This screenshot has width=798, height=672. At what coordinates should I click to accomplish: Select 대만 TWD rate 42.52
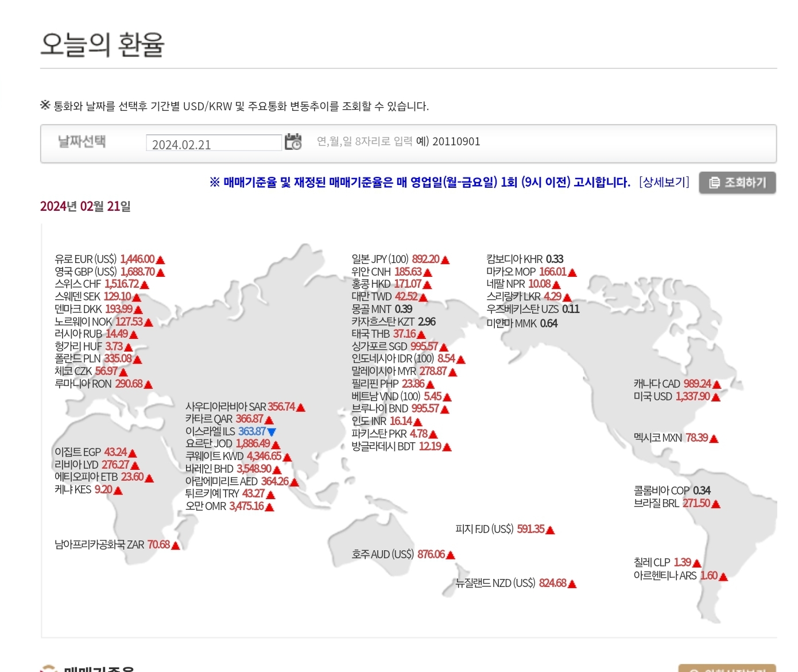click(406, 297)
